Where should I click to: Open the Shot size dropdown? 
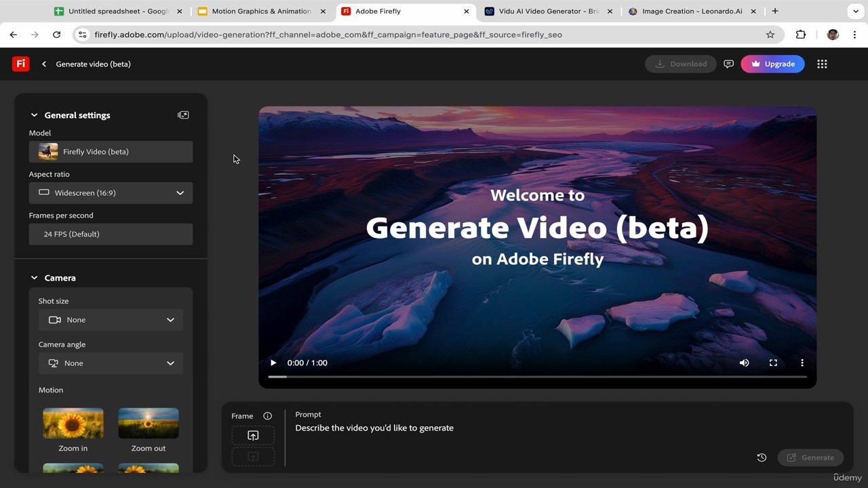click(111, 320)
